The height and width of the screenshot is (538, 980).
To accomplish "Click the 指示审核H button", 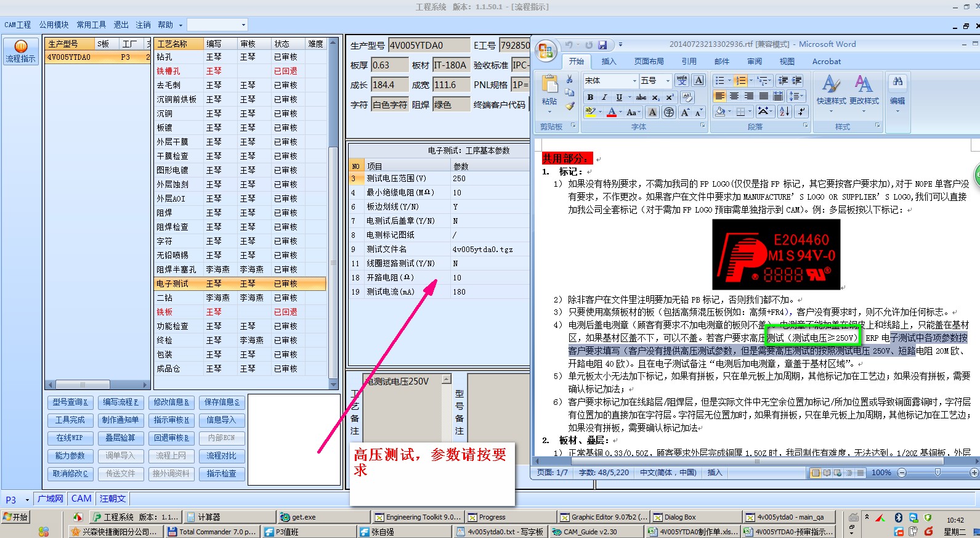I will pyautogui.click(x=171, y=420).
